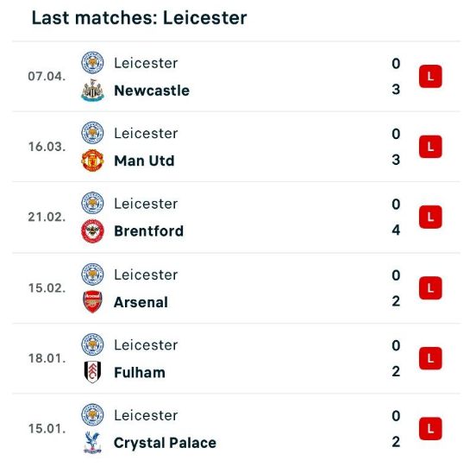The width and height of the screenshot is (476, 473).
Task: Open the Crystal Palace team name
Action: (x=166, y=443)
